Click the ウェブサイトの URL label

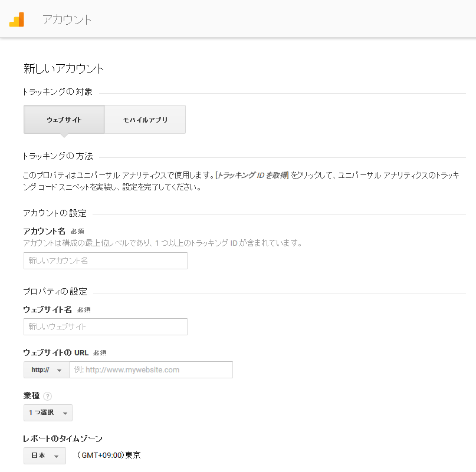56,352
